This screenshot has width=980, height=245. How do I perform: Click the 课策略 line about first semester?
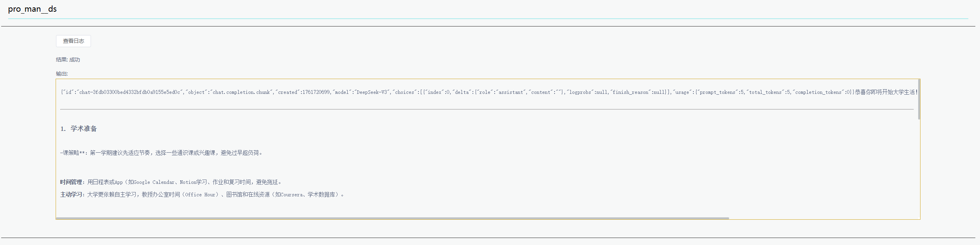(x=161, y=153)
